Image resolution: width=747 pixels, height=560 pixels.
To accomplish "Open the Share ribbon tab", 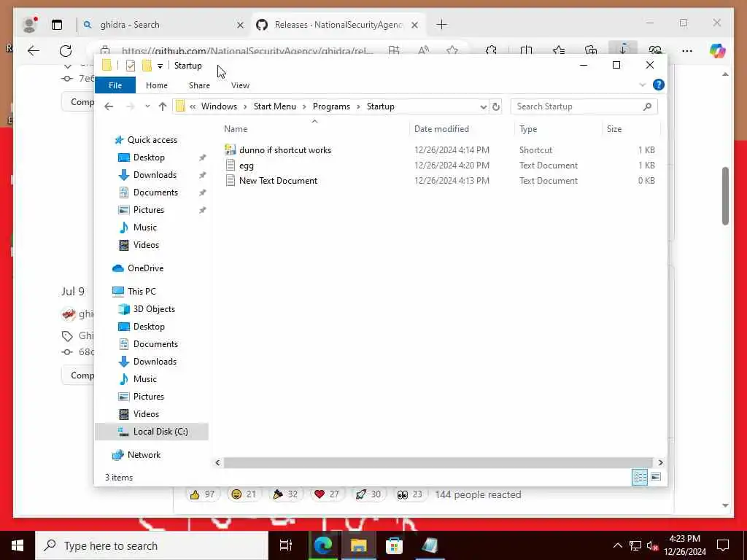I will pos(199,85).
